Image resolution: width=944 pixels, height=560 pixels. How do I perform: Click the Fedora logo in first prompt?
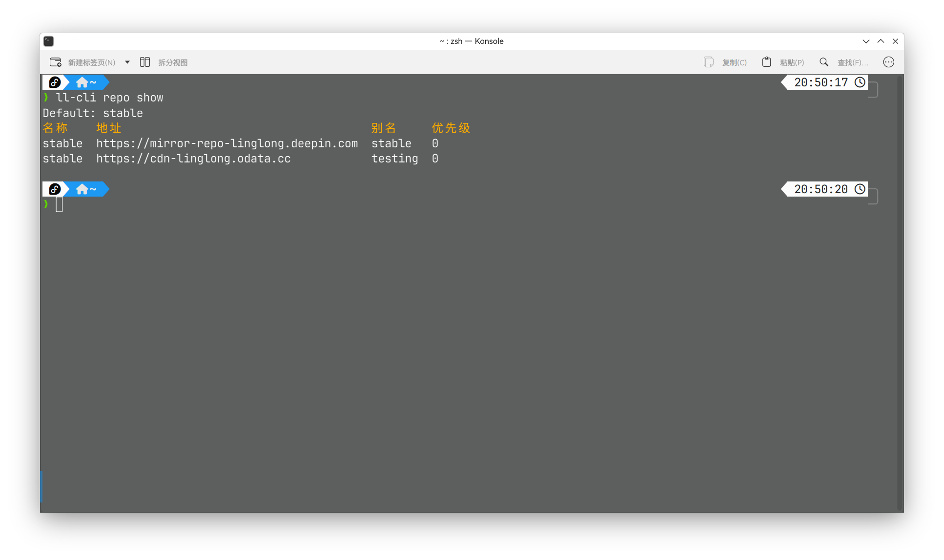tap(55, 82)
